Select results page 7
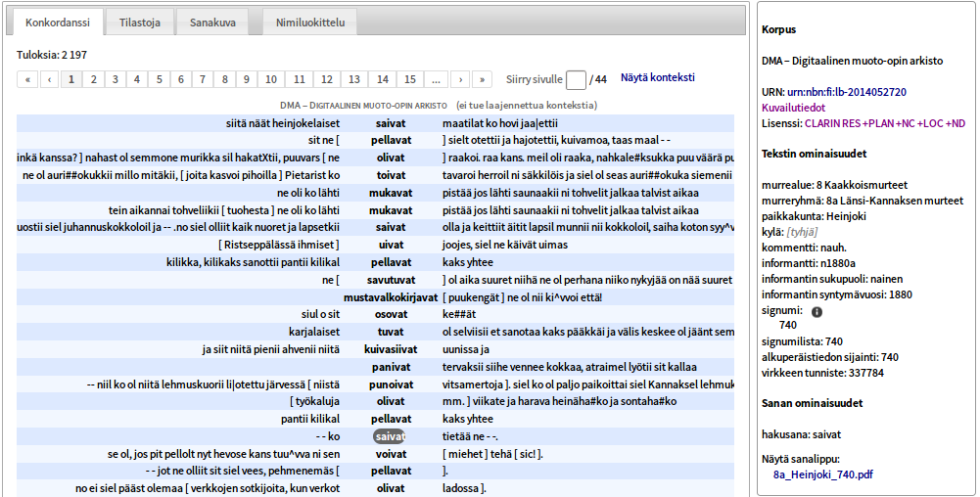The width and height of the screenshot is (980, 497). (202, 79)
